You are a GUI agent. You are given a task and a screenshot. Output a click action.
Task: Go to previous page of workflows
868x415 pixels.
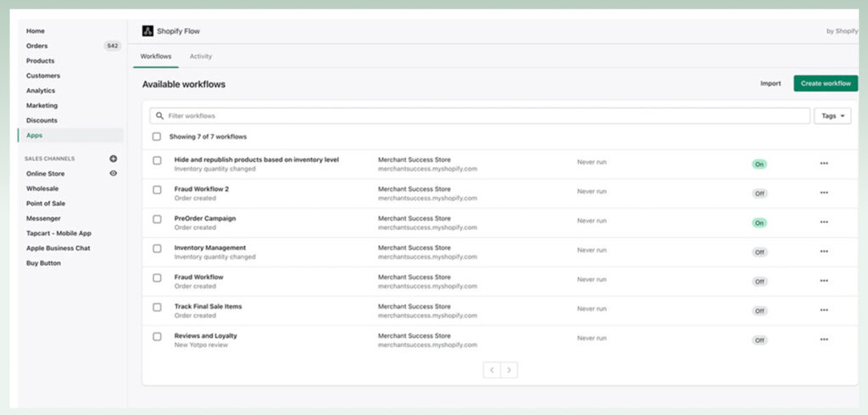pyautogui.click(x=492, y=370)
